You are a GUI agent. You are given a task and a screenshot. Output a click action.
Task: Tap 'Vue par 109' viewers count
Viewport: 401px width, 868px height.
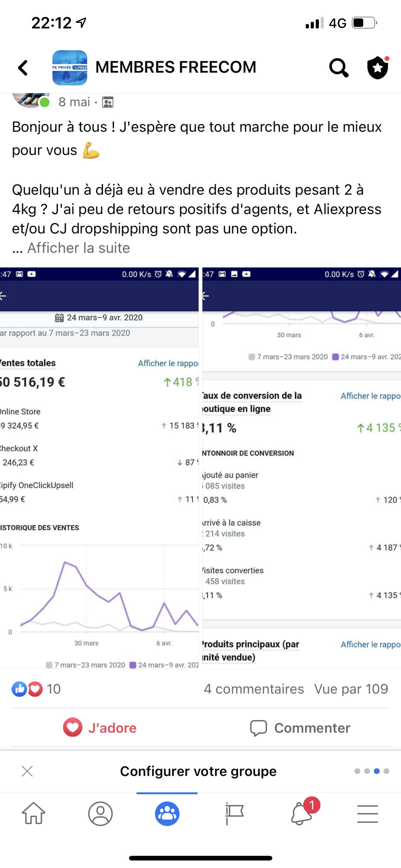coord(351,689)
